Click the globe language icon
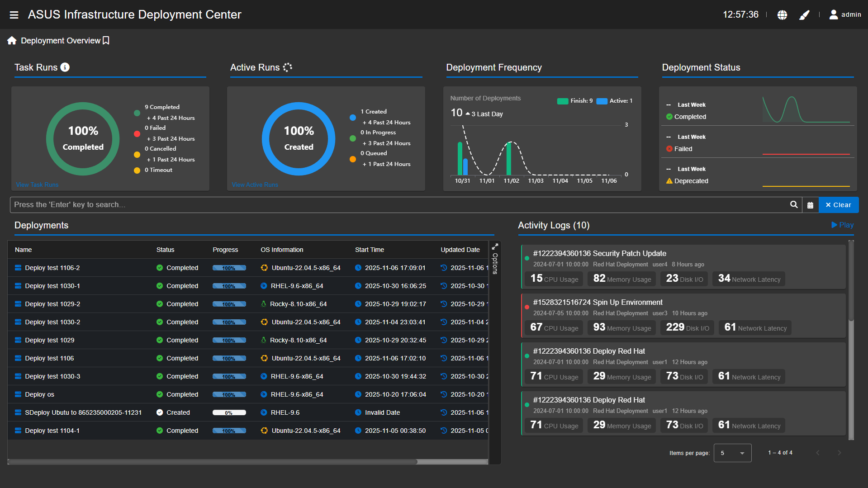The width and height of the screenshot is (868, 488). [782, 15]
